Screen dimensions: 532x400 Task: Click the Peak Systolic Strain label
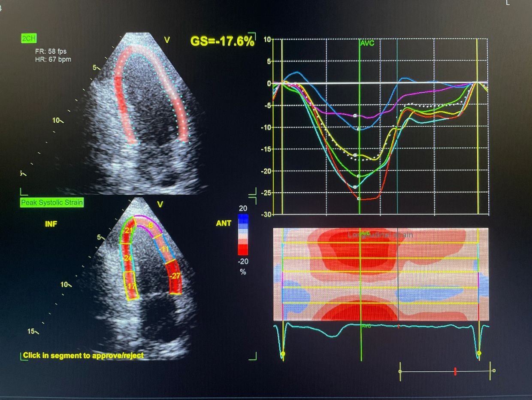52,202
